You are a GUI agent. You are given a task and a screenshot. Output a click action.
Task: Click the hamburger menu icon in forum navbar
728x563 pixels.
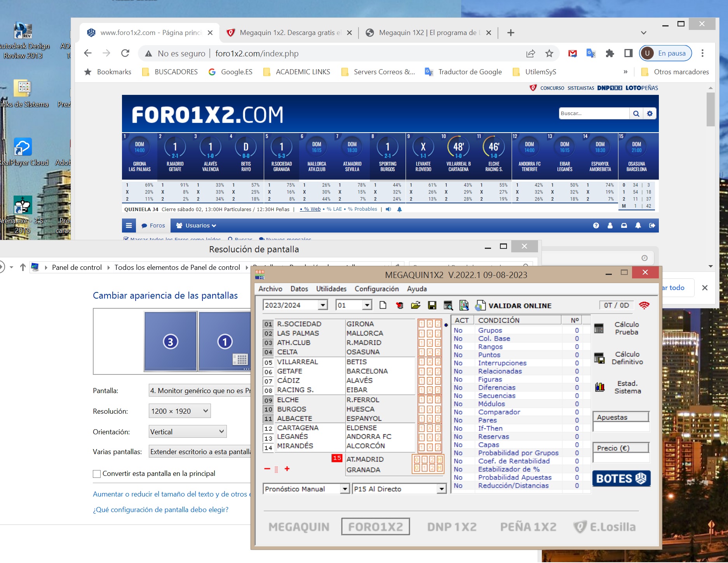pyautogui.click(x=129, y=226)
